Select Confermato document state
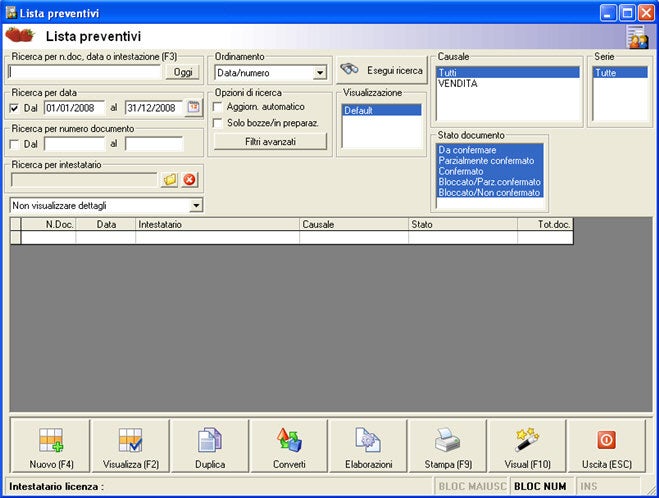 click(490, 171)
